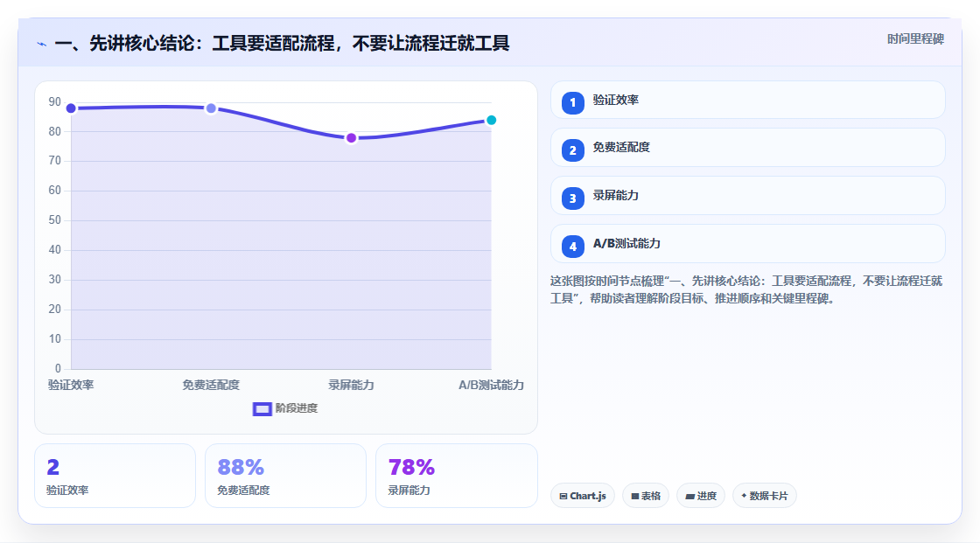Open the 录屏能力 milestone row
Image resolution: width=980 pixels, height=543 pixels.
coord(747,196)
